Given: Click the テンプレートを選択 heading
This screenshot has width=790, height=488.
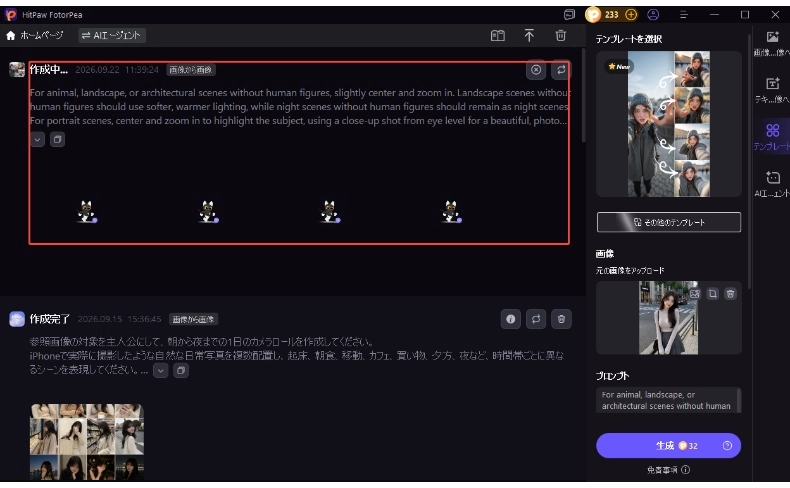Looking at the screenshot, I should 629,39.
